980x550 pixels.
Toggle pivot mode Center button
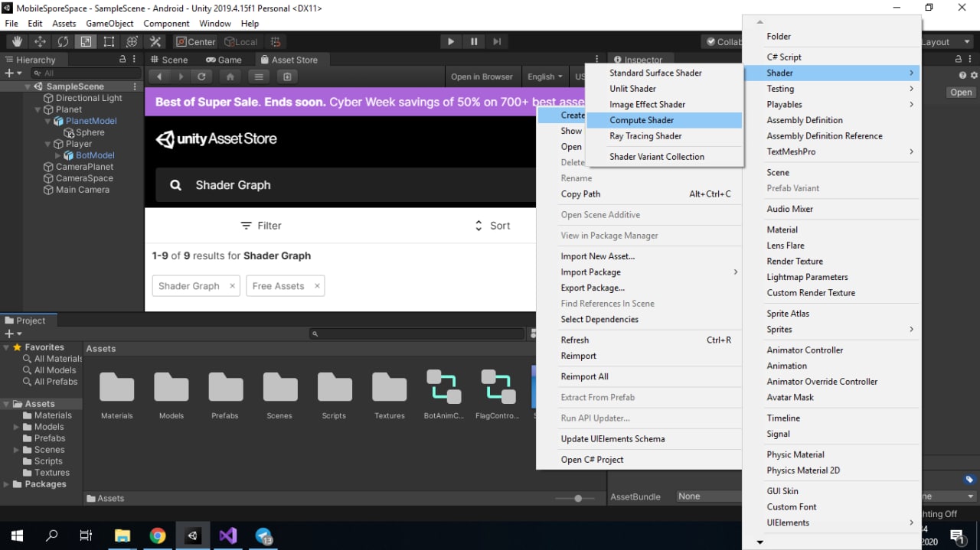pos(196,41)
